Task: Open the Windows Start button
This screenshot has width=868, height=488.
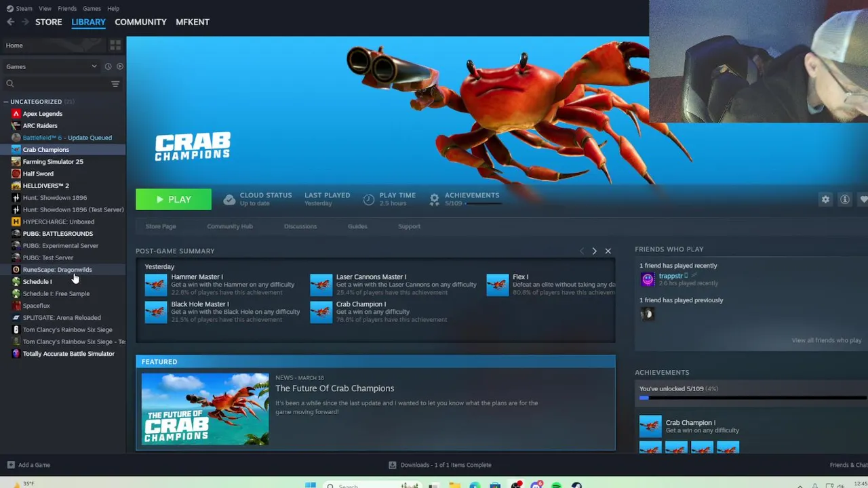Action: coord(310,485)
